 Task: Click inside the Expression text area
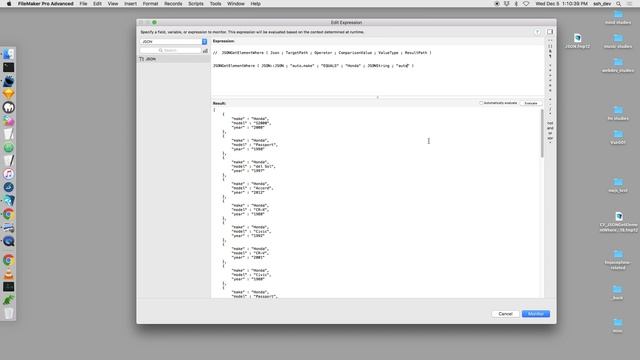[x=378, y=70]
